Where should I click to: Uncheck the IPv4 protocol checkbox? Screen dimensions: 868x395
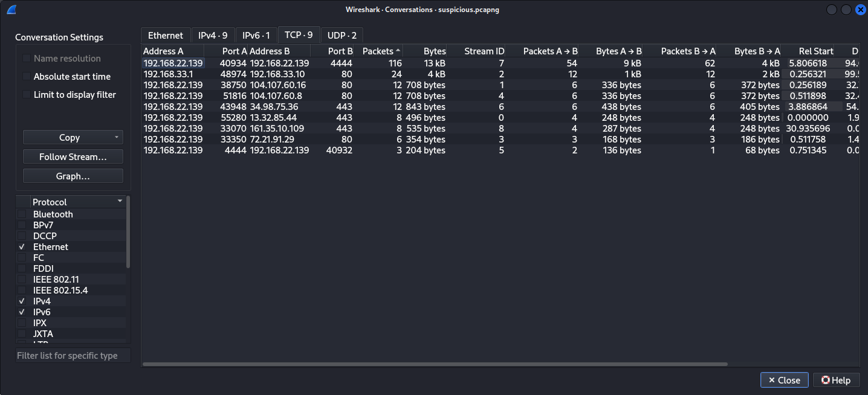[x=22, y=301]
